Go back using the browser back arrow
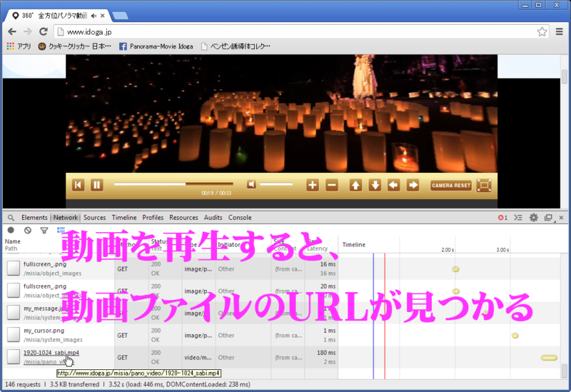 (12, 31)
